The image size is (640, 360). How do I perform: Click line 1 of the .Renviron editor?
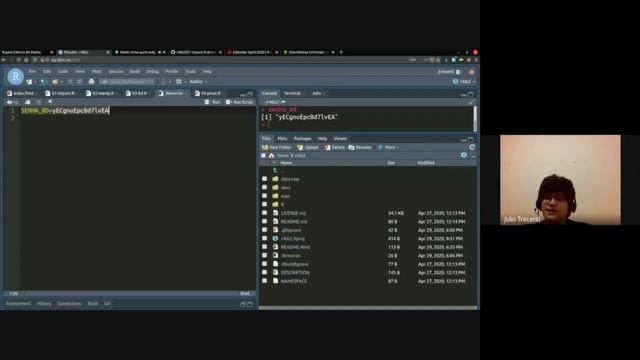coord(138,111)
